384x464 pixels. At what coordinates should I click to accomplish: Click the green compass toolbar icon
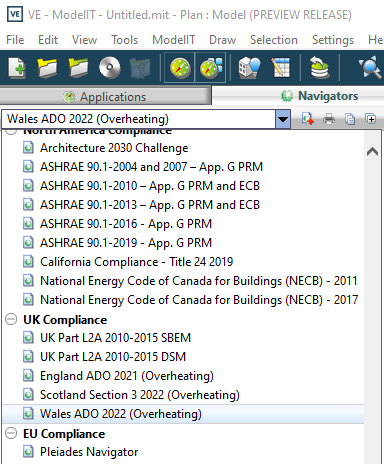[x=180, y=68]
